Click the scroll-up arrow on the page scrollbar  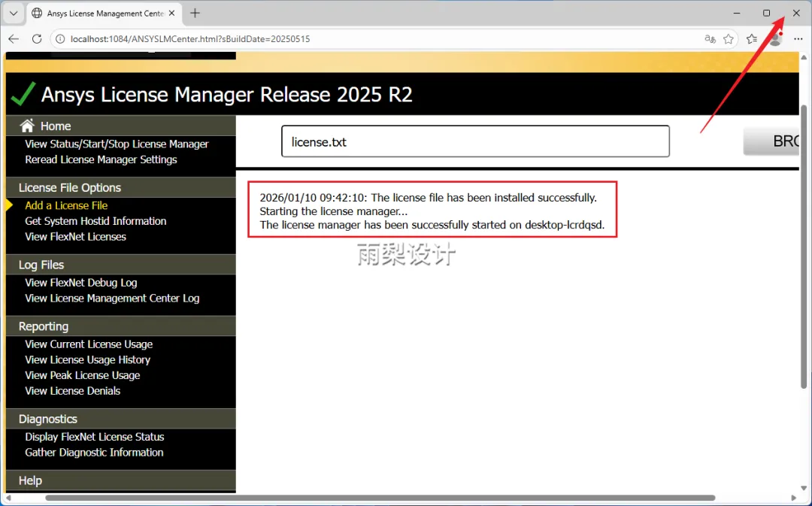point(804,57)
